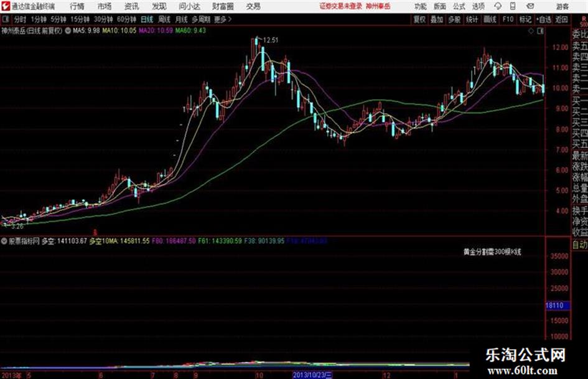Open the 发现 menu
This screenshot has height=379, width=588.
click(x=159, y=6)
